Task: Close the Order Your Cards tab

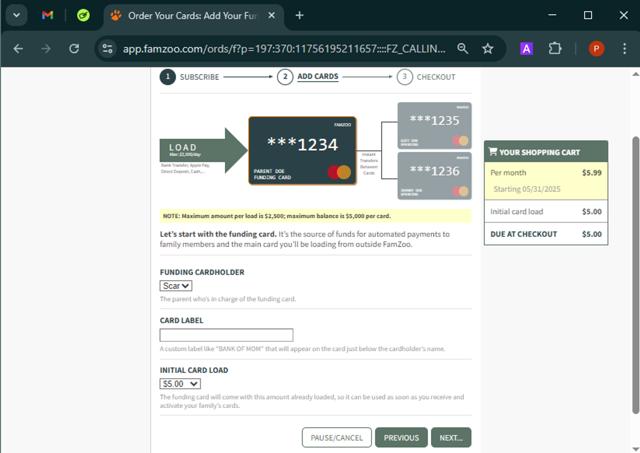Action: coord(271,16)
